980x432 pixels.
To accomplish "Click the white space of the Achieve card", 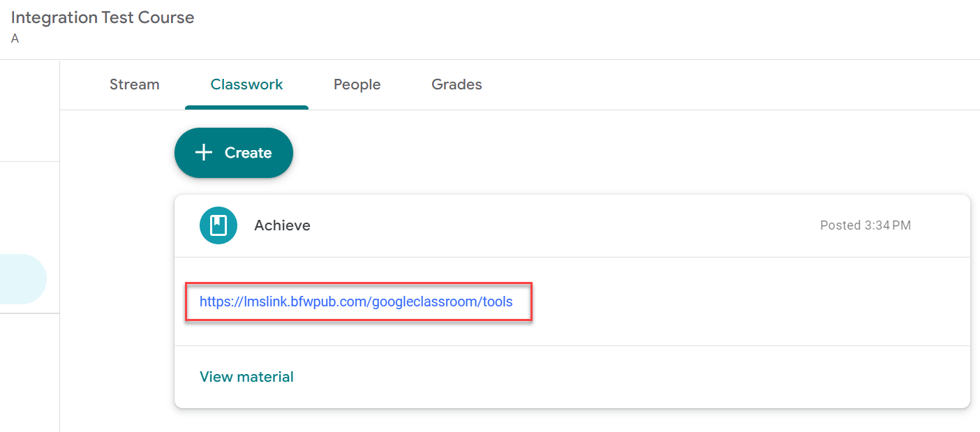I will click(698, 301).
